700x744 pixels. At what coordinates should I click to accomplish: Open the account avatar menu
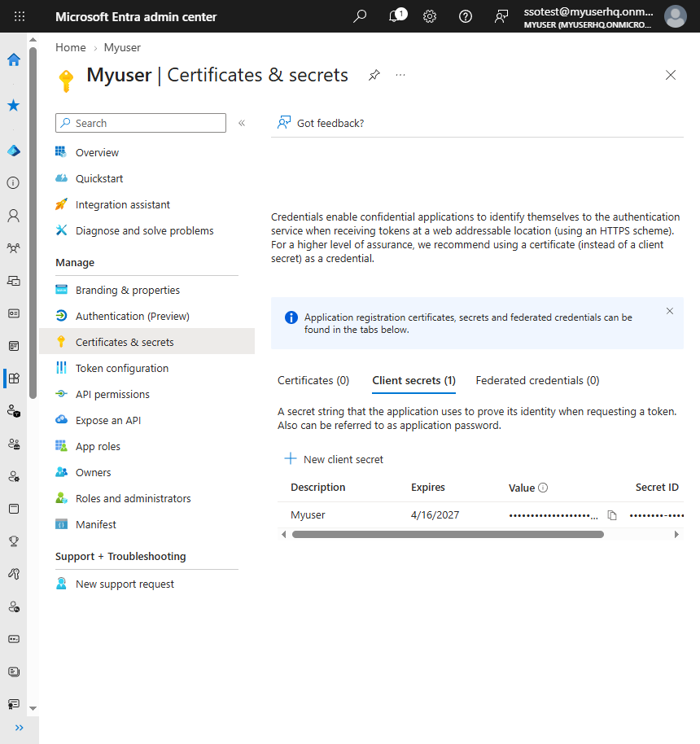coord(676,16)
